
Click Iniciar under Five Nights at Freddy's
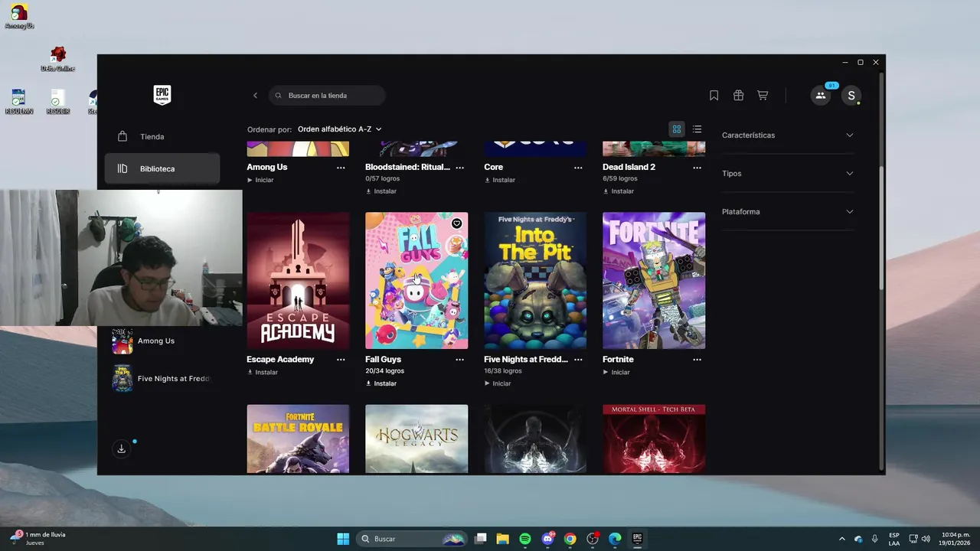pyautogui.click(x=498, y=383)
